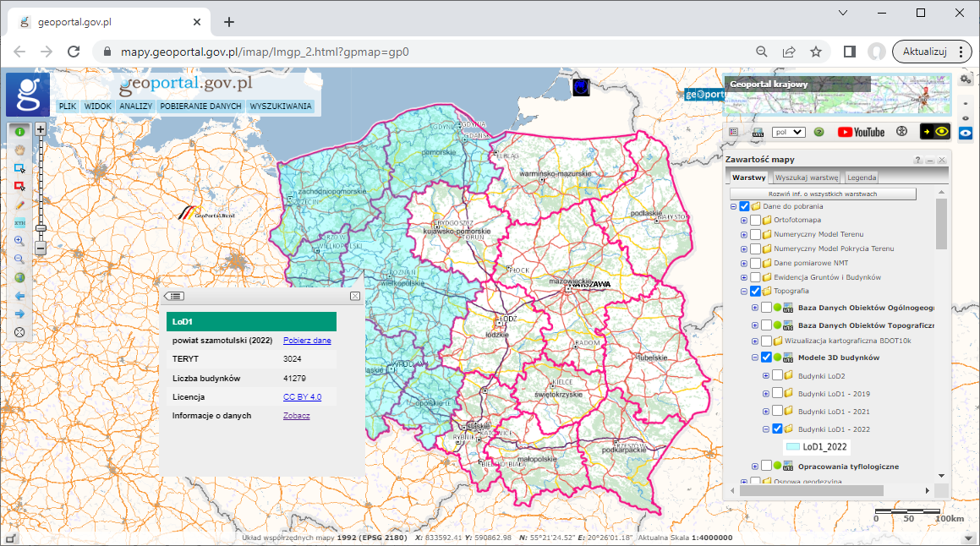
Task: Switch to the Legenda tab
Action: (x=862, y=177)
